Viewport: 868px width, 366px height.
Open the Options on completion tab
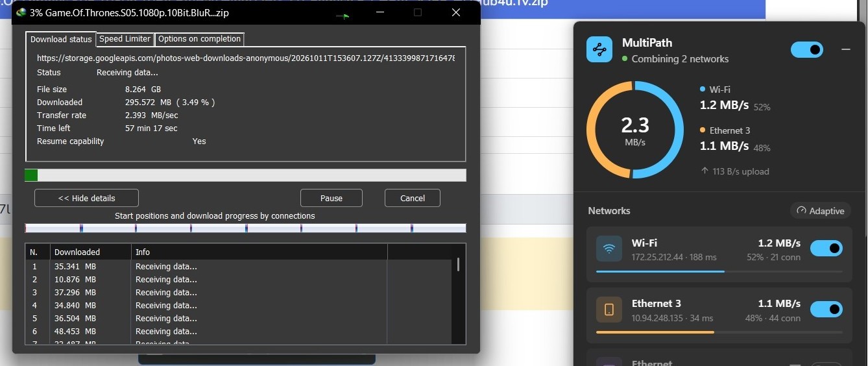(x=199, y=39)
